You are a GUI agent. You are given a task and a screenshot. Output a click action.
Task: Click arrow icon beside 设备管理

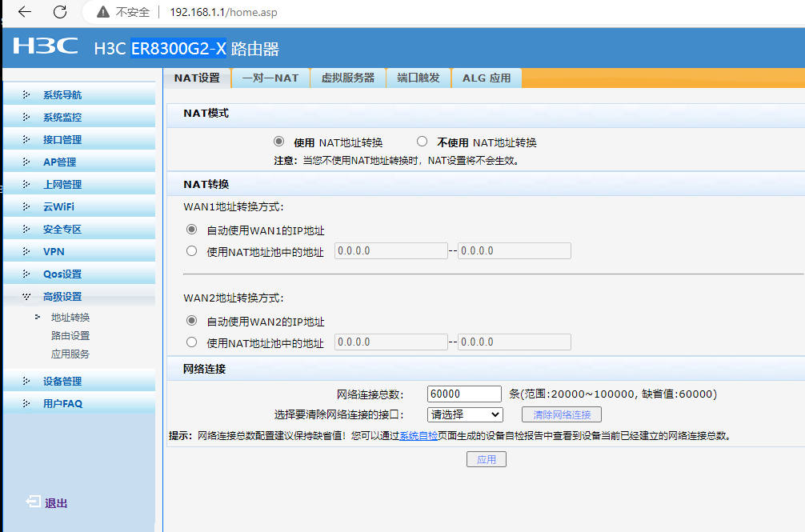point(26,381)
